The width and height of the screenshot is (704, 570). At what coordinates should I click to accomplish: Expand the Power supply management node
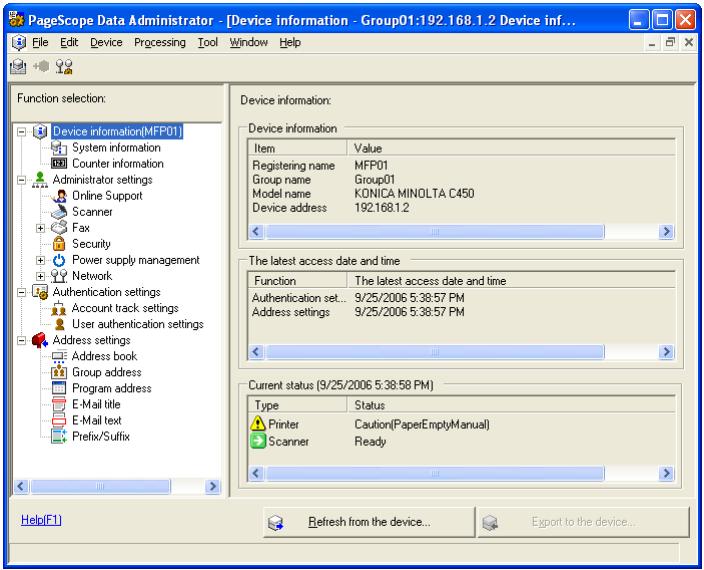point(40,260)
